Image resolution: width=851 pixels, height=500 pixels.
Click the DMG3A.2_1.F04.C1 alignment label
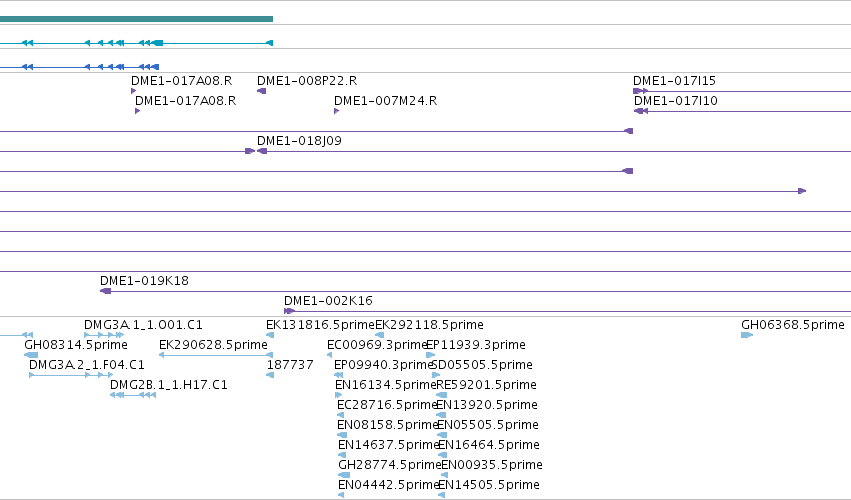tap(87, 365)
